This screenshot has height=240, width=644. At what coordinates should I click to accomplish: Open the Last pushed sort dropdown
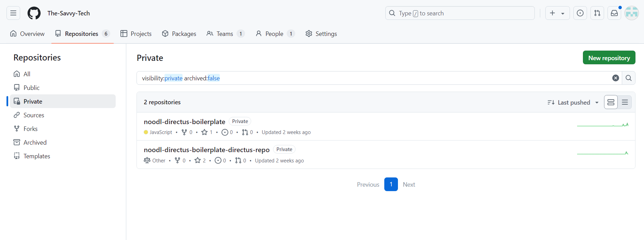click(x=573, y=102)
